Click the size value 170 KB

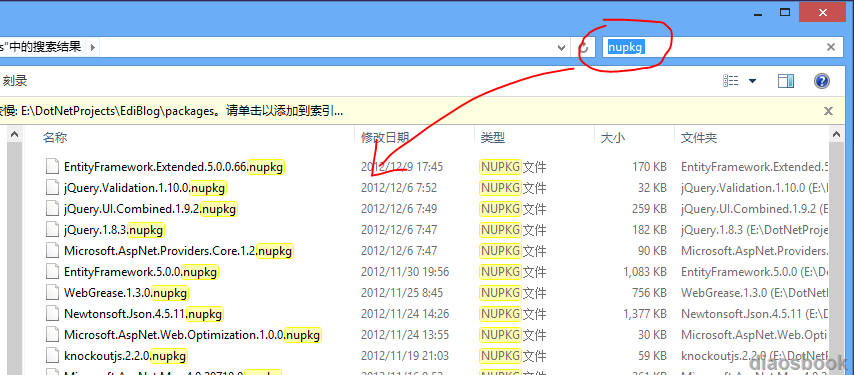click(x=649, y=167)
